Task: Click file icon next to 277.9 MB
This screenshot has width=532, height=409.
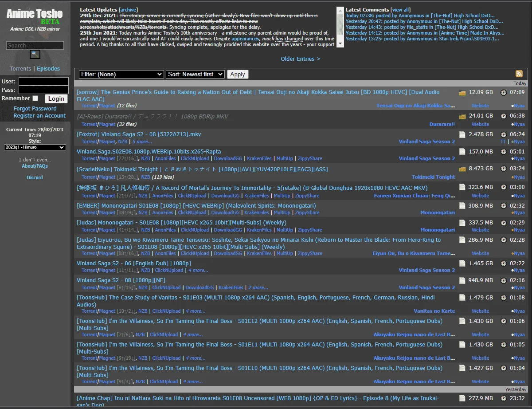Action: tap(462, 398)
